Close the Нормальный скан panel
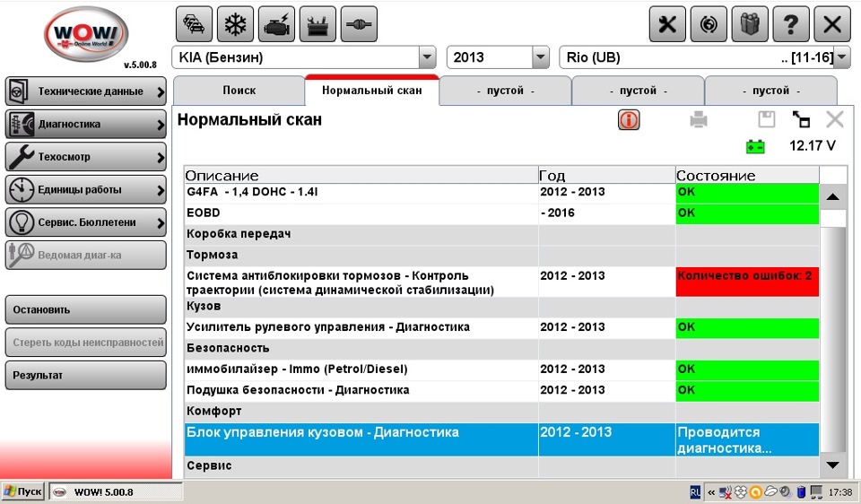 (835, 119)
